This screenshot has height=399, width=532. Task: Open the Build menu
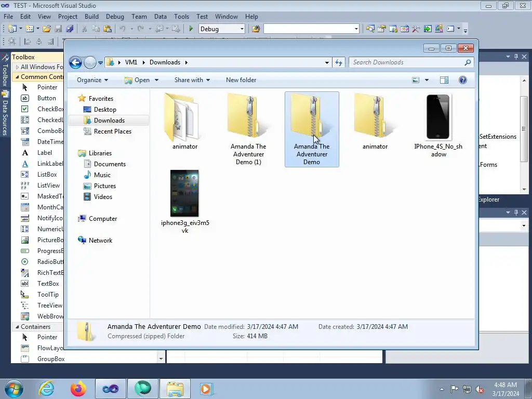[x=91, y=17]
